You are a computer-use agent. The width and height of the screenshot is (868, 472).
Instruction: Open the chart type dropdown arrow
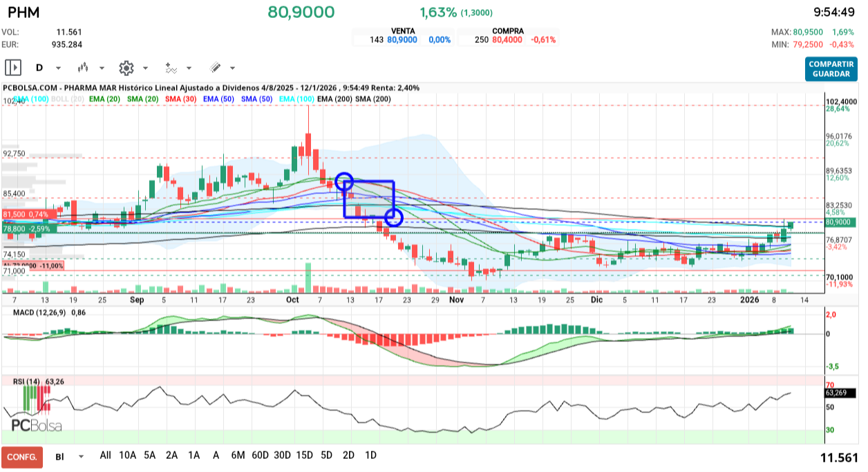pyautogui.click(x=102, y=68)
